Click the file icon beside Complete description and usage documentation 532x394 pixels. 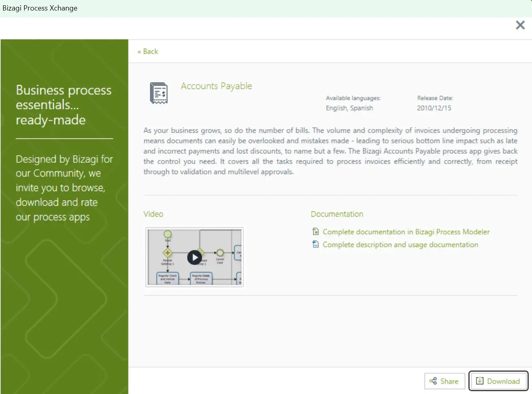click(316, 245)
